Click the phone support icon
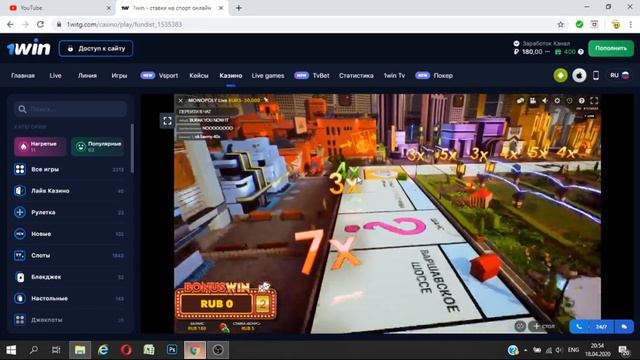Viewport: 640px width, 360px height. tap(579, 327)
